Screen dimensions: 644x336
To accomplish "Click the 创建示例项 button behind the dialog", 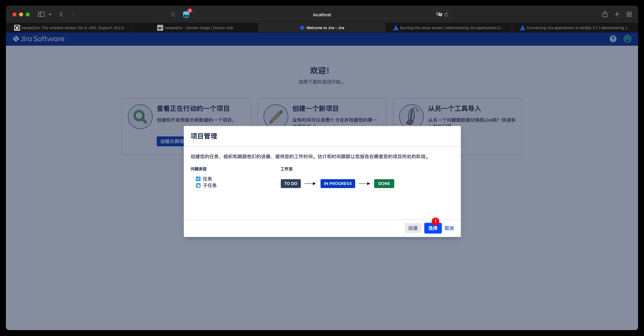I will 171,141.
